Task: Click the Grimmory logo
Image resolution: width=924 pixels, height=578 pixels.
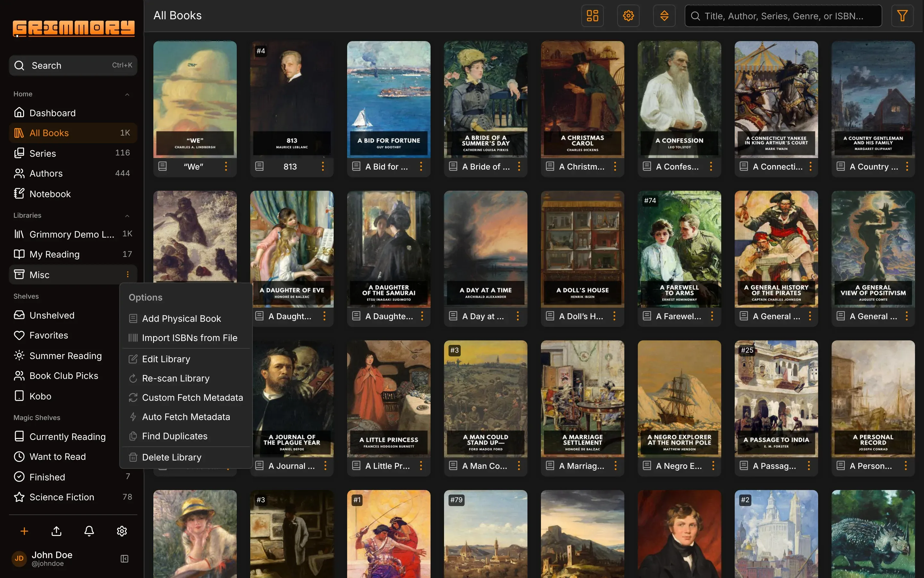Action: point(73,29)
